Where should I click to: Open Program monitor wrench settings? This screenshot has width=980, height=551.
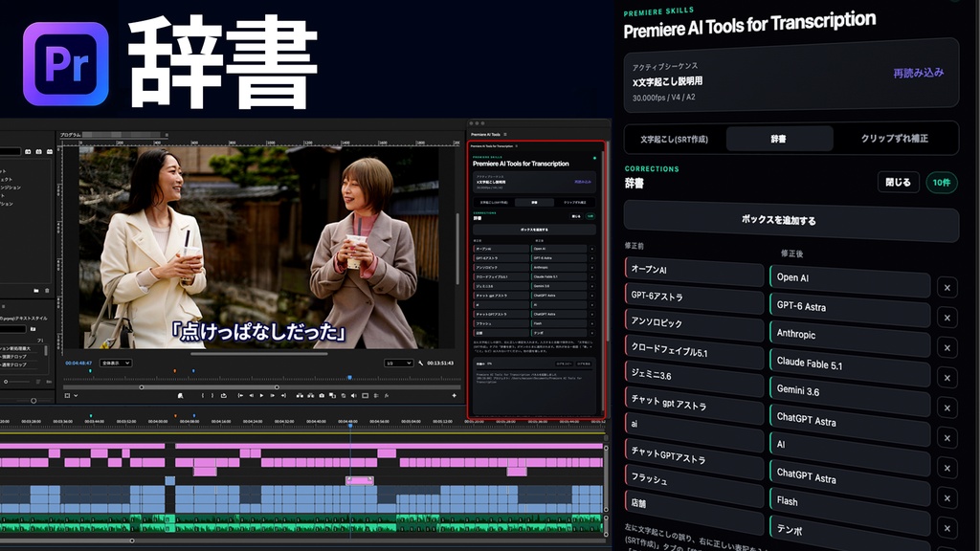(421, 363)
